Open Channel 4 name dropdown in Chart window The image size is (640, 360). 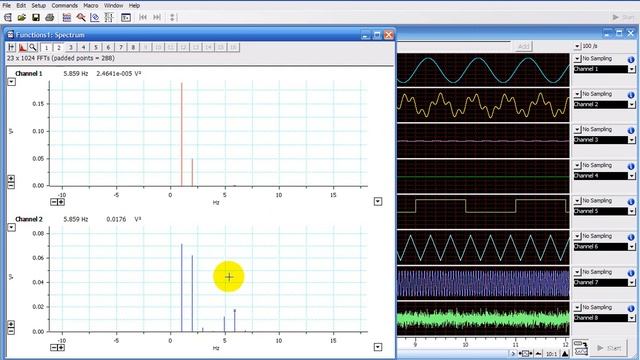[631, 176]
